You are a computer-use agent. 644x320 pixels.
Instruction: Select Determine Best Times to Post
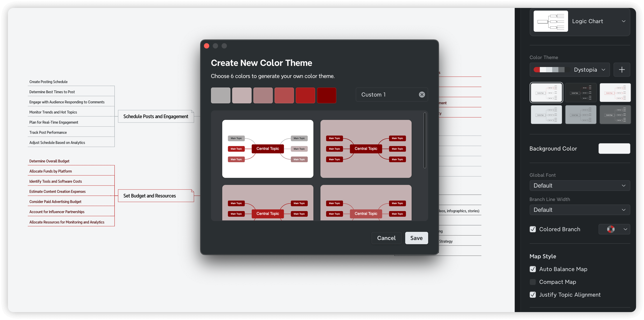coord(52,92)
